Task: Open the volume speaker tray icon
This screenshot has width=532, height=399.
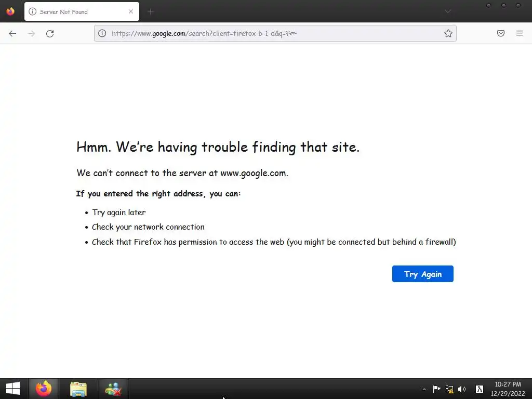Action: coord(462,389)
